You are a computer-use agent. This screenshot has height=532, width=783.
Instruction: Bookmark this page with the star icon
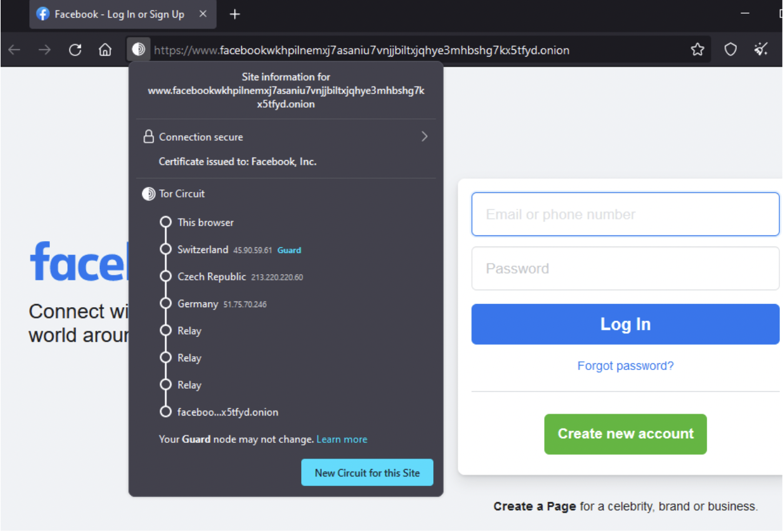click(x=698, y=50)
